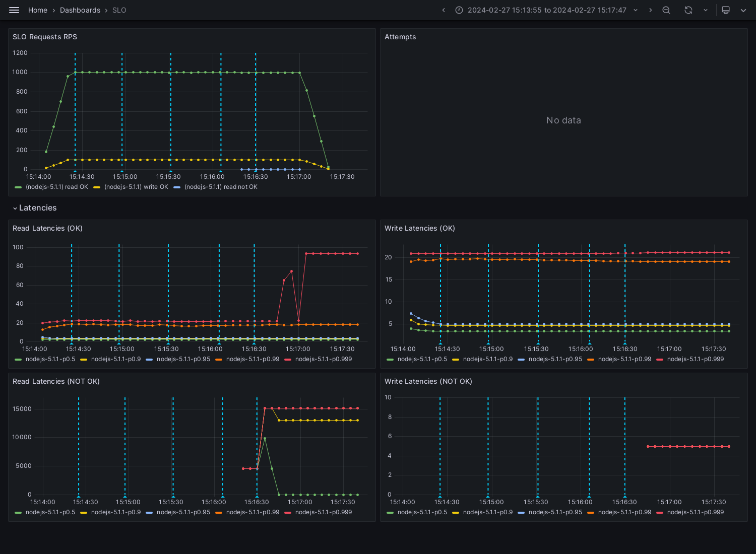Click blue read not OK color swatch
Viewport: 756px width, 554px height.
coord(177,187)
